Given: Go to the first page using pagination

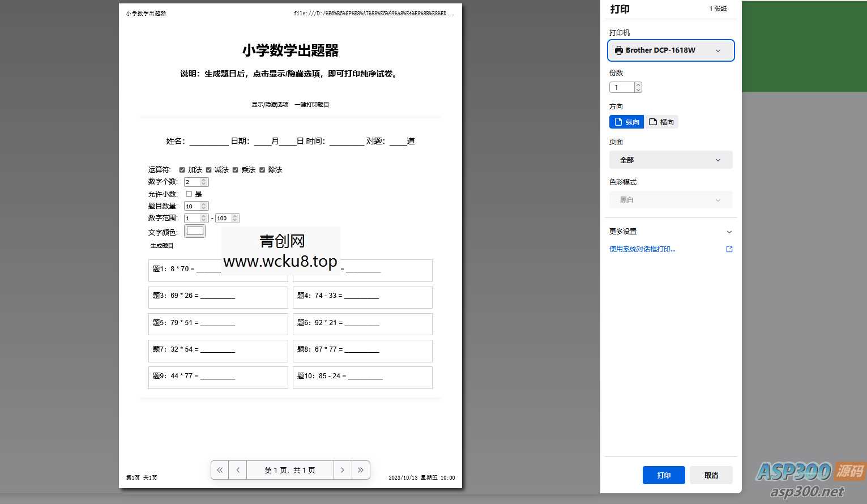Looking at the screenshot, I should click(220, 469).
